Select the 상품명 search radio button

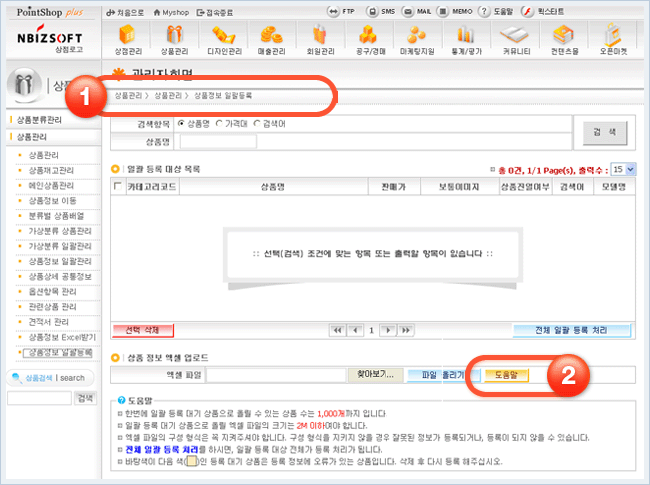[181, 123]
